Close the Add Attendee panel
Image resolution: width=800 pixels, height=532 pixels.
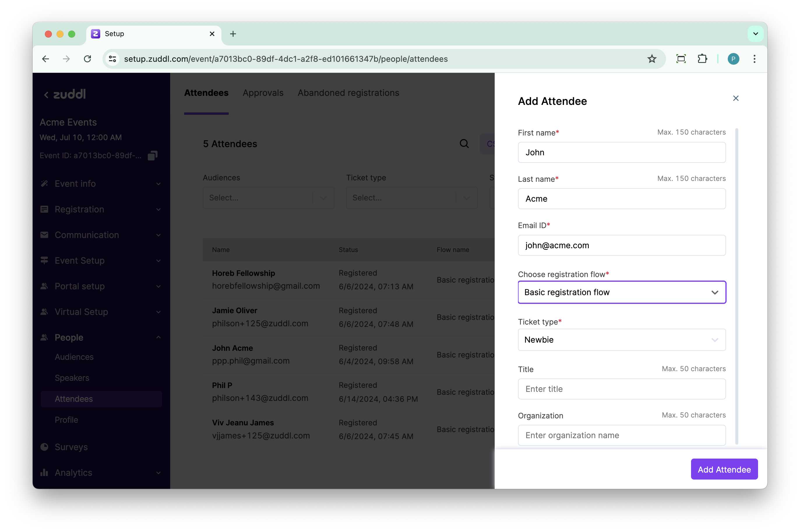click(736, 98)
